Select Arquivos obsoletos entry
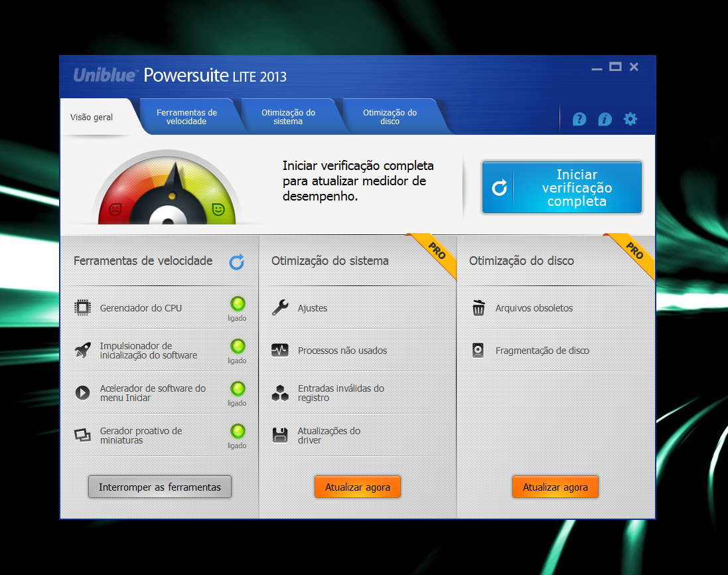Viewport: 728px width, 575px height. (534, 308)
